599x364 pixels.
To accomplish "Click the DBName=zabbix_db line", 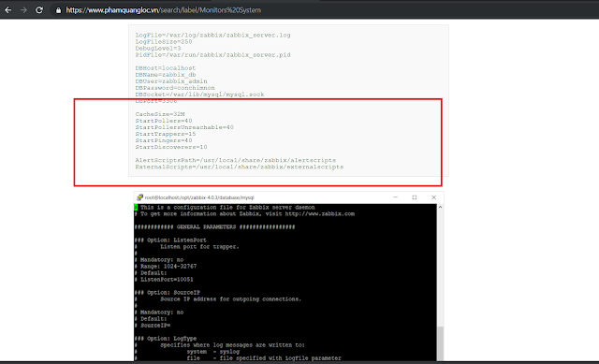I will coord(166,75).
